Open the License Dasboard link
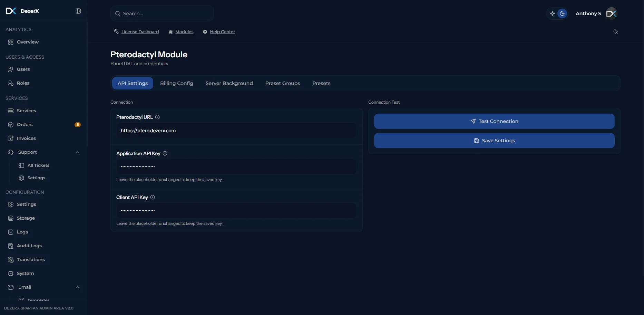The image size is (644, 315). coord(140,32)
